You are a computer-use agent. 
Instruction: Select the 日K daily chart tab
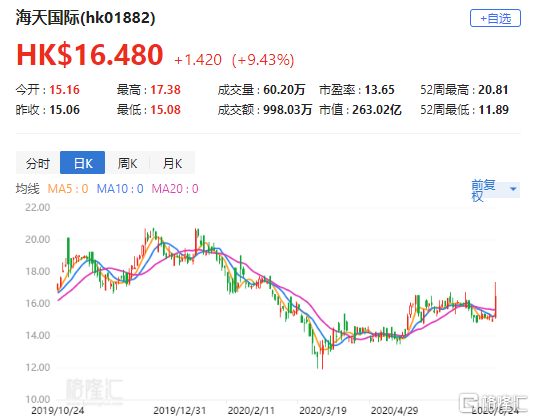[x=83, y=163]
